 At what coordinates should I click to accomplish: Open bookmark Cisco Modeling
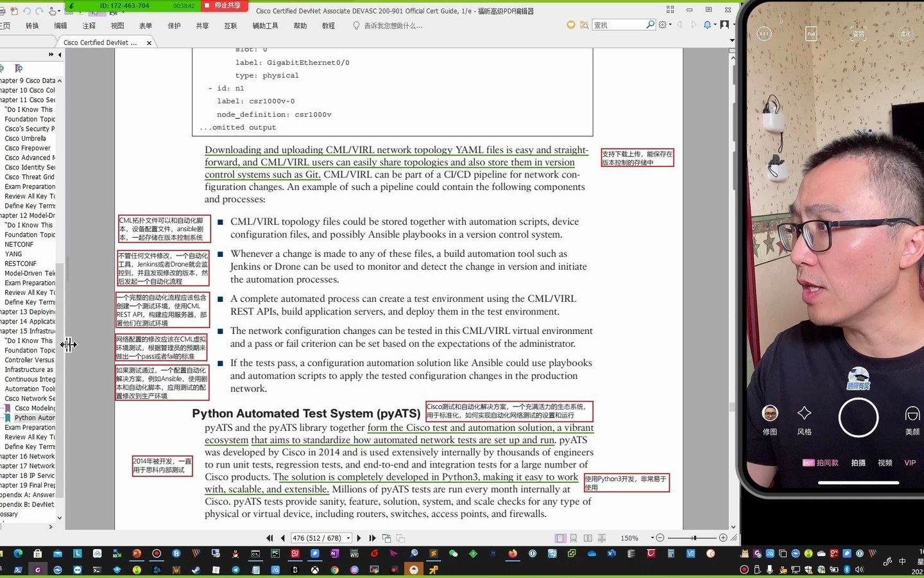coord(35,408)
